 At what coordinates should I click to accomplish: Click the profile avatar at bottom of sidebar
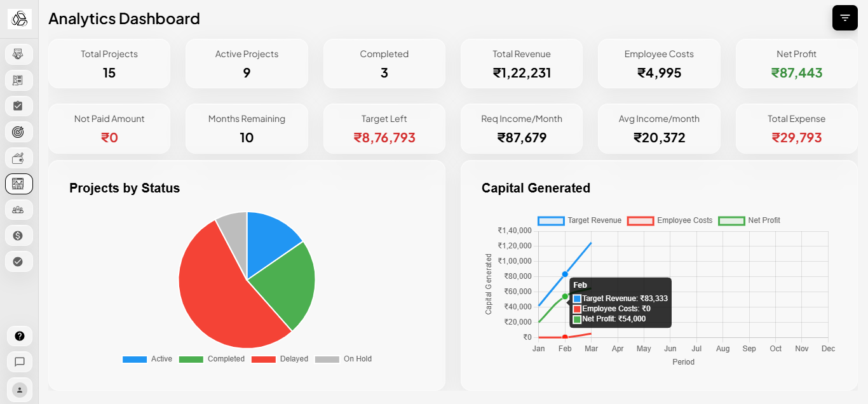[x=18, y=389]
